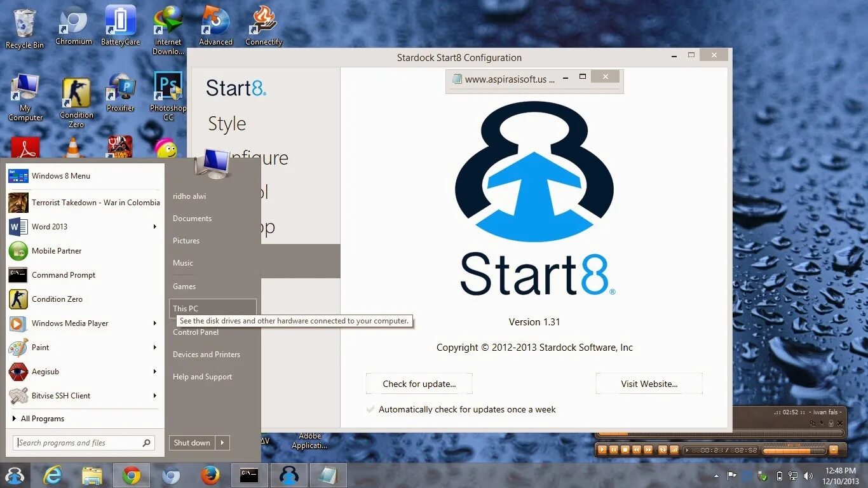Image resolution: width=868 pixels, height=488 pixels.
Task: Open Command Prompt in the Start menu list
Action: [x=84, y=275]
